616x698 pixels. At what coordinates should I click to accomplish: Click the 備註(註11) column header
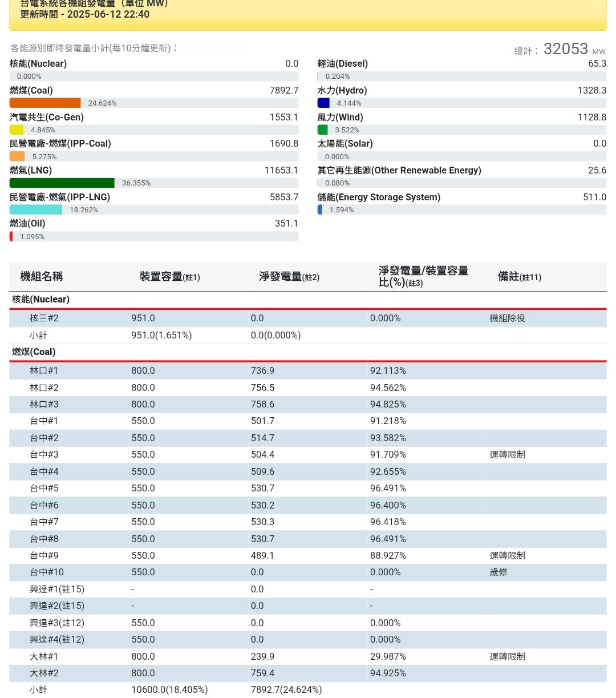click(520, 277)
